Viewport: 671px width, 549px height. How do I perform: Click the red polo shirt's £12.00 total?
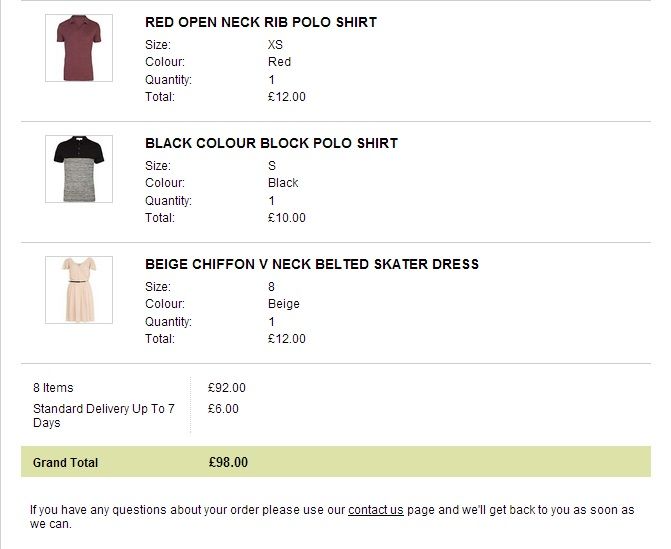pyautogui.click(x=287, y=97)
